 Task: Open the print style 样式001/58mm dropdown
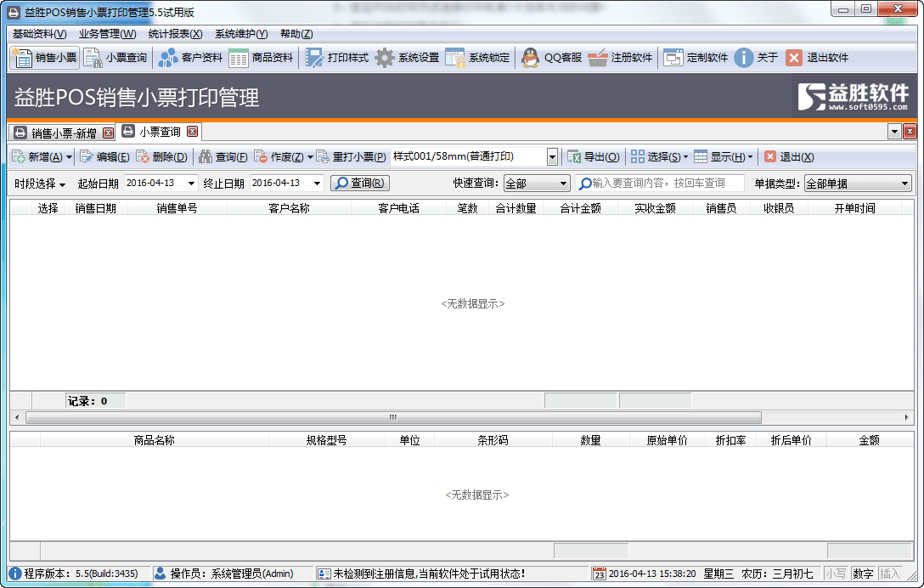[552, 157]
